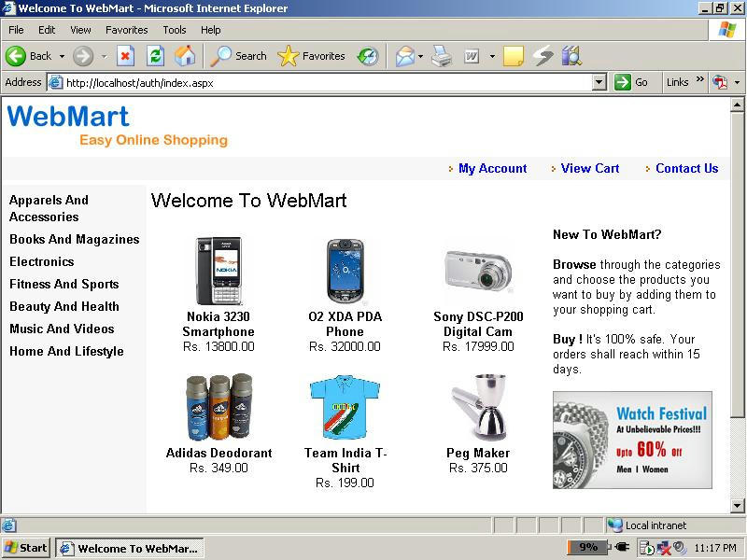747x560 pixels.
Task: Expand the Forward button history dropdown
Action: pyautogui.click(x=104, y=56)
